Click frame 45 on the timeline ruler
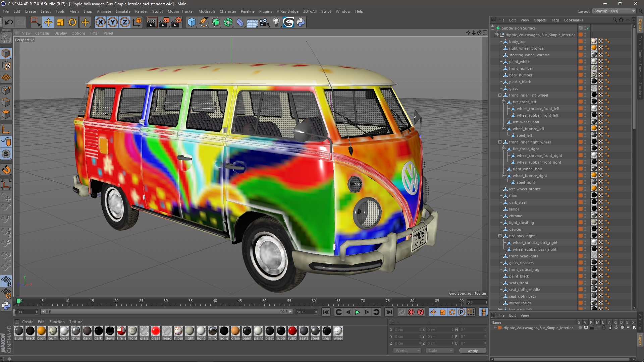The width and height of the screenshot is (644, 362). click(x=239, y=301)
